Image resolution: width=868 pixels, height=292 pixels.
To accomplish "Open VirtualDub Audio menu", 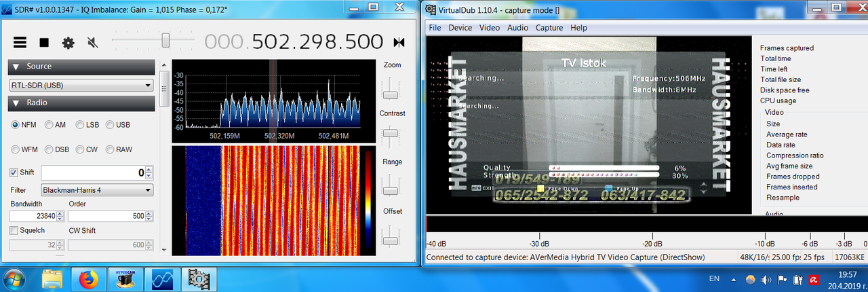I will pyautogui.click(x=517, y=28).
